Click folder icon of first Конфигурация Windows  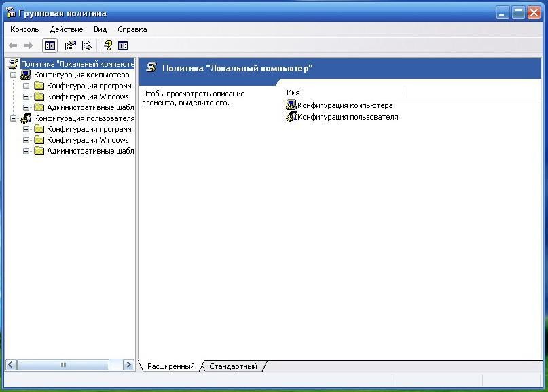click(x=39, y=96)
